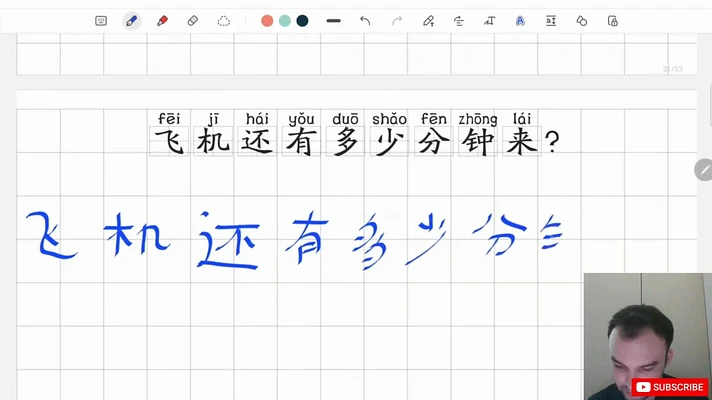Open the shapes tool
Image resolution: width=712 pixels, height=400 pixels.
[x=582, y=21]
